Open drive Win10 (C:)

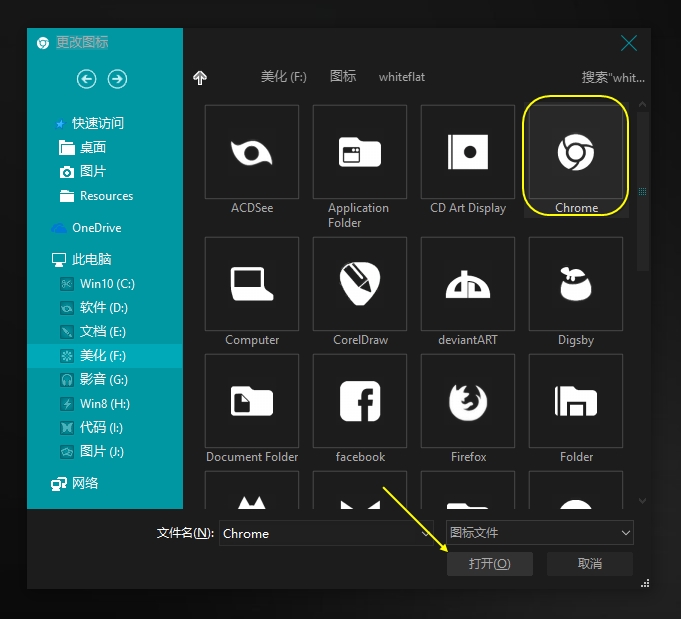(97, 284)
